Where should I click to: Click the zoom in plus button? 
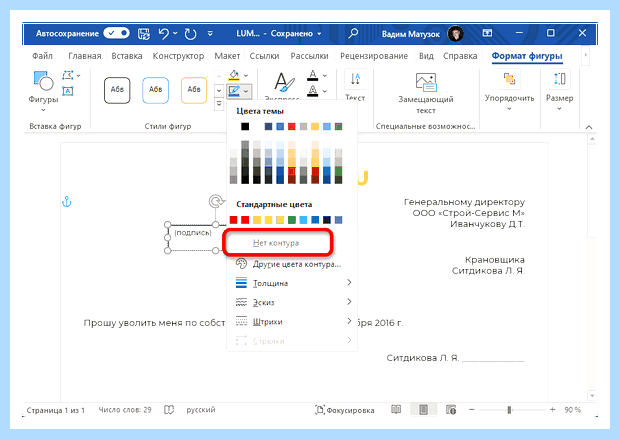click(x=552, y=410)
